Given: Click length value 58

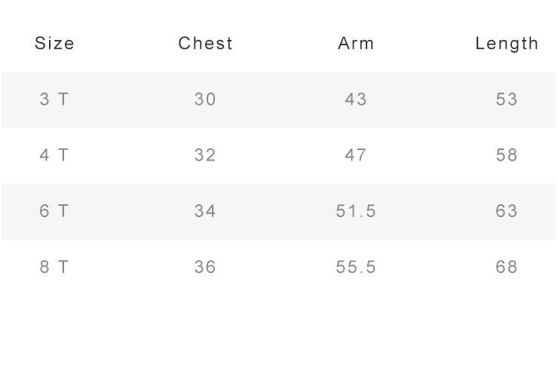Looking at the screenshot, I should 507,155.
